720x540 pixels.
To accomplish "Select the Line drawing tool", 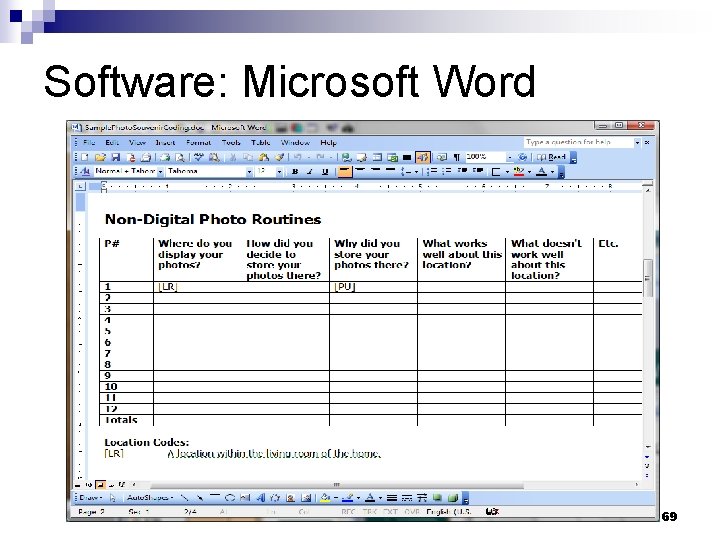I will click(185, 498).
